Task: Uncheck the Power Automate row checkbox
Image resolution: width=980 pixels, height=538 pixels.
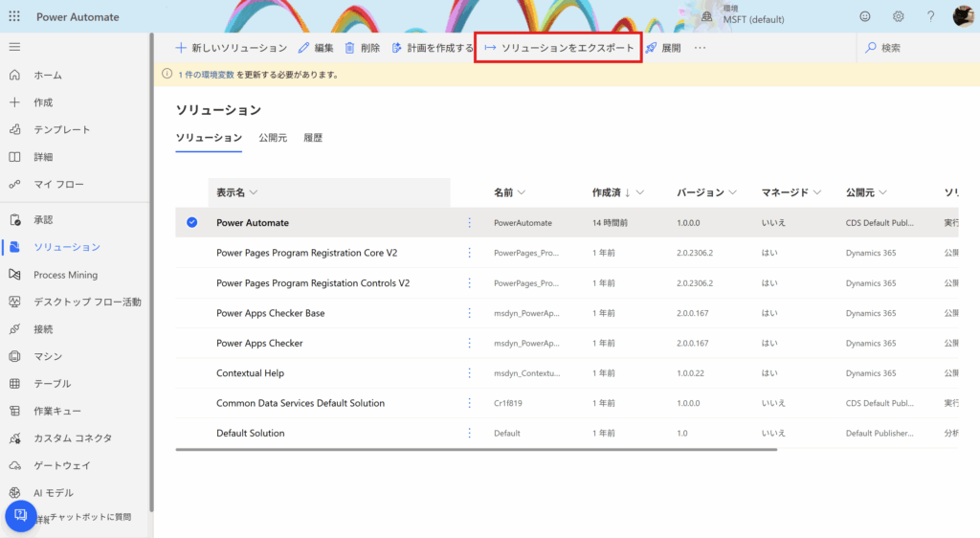Action: click(x=191, y=222)
